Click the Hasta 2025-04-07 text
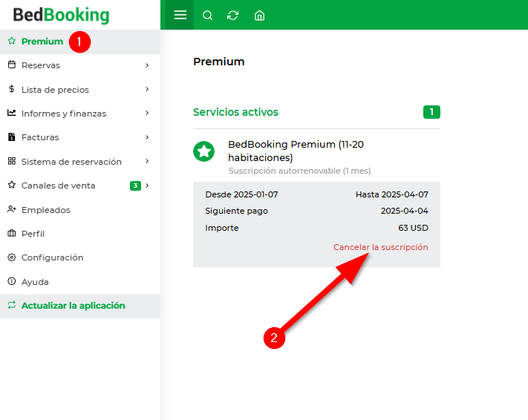Image resolution: width=528 pixels, height=420 pixels. 392,194
